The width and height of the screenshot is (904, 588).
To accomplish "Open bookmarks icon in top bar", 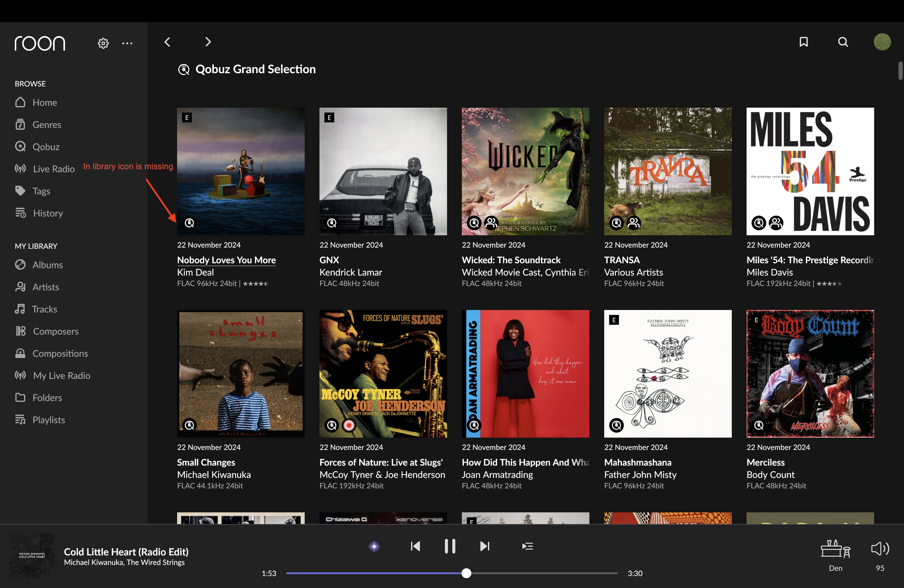I will point(803,42).
